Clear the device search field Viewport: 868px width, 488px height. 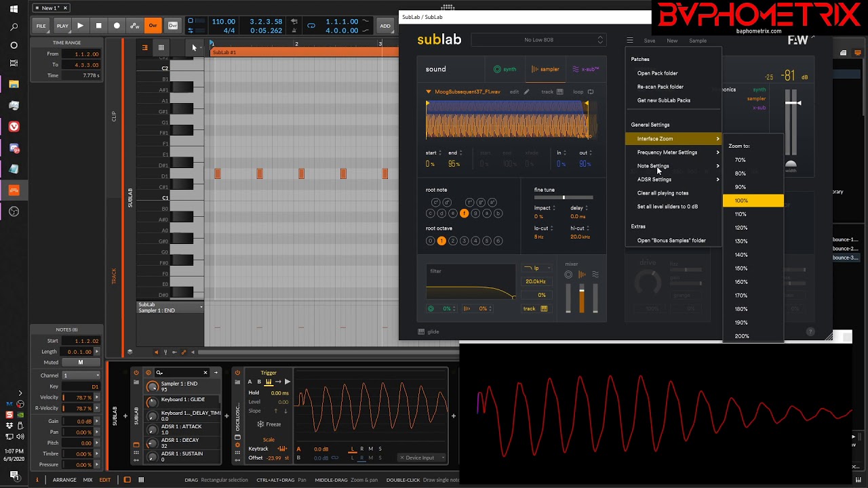(x=205, y=372)
